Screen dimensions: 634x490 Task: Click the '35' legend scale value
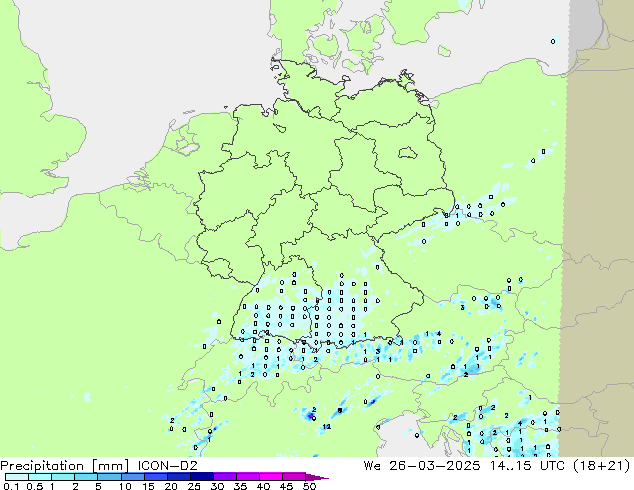click(x=240, y=486)
